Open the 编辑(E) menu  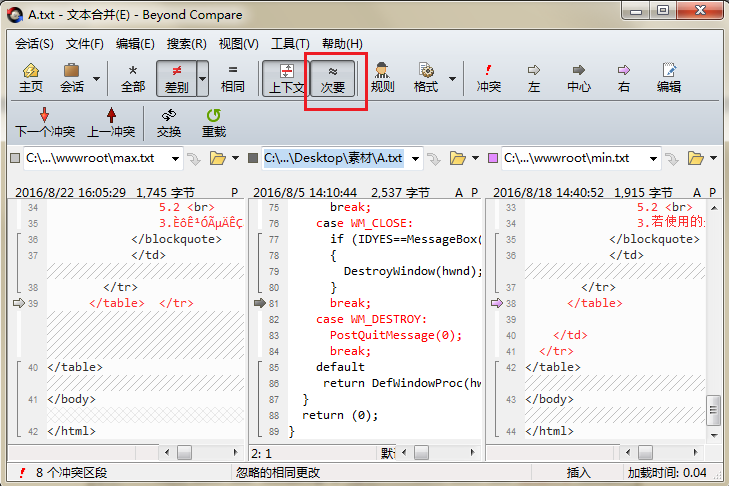135,44
